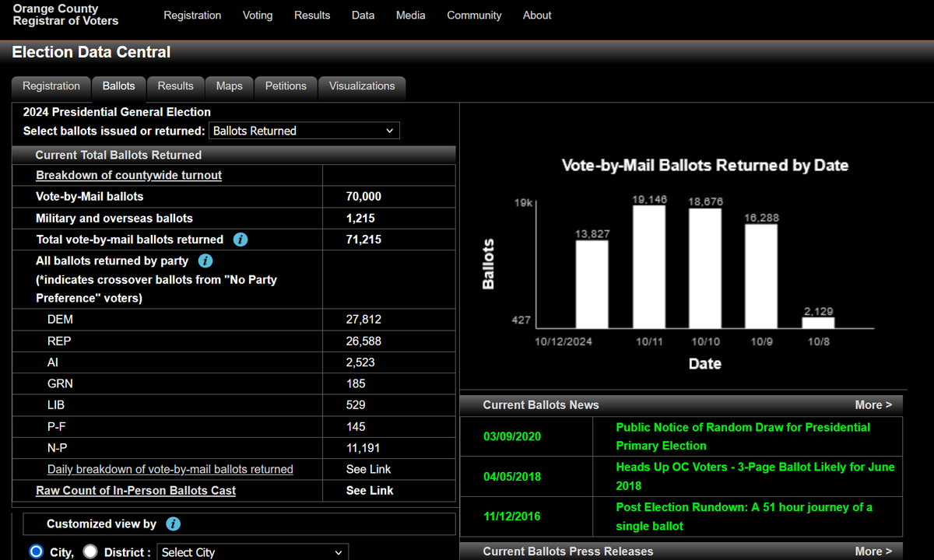Select the District radio button
This screenshot has width=934, height=560.
(90, 551)
